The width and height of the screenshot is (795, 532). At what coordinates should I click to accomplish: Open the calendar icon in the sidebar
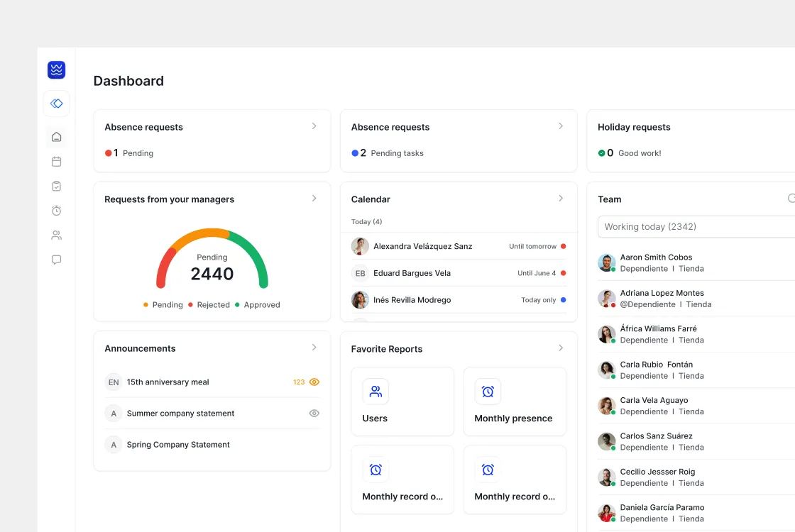[56, 162]
